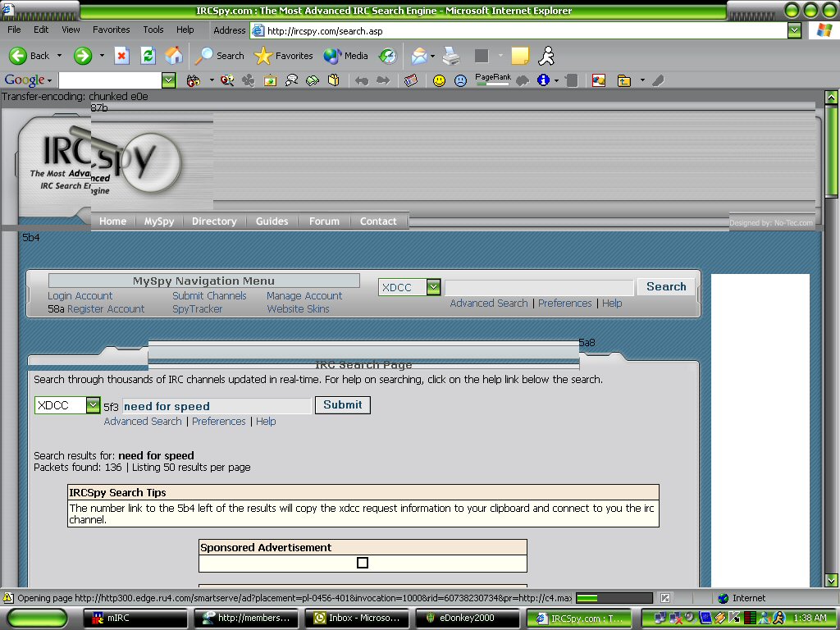Open the Favorites menu in menu bar
The height and width of the screenshot is (630, 840).
[x=111, y=30]
